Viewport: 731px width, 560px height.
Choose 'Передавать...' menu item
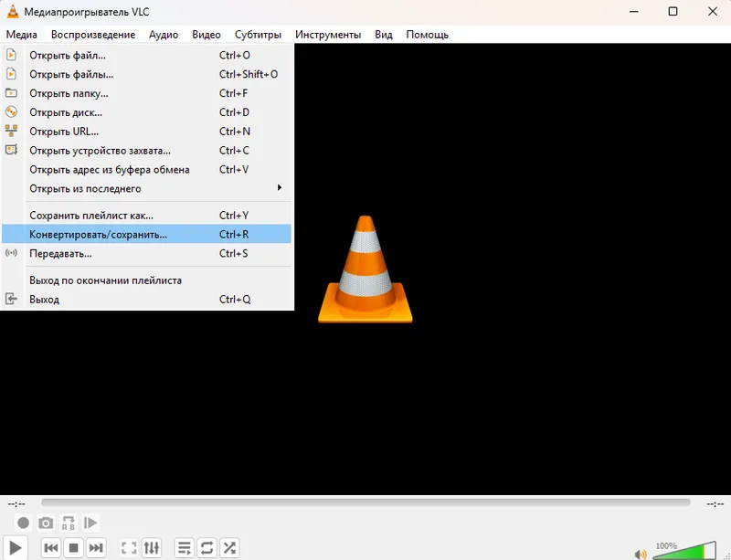pyautogui.click(x=147, y=254)
